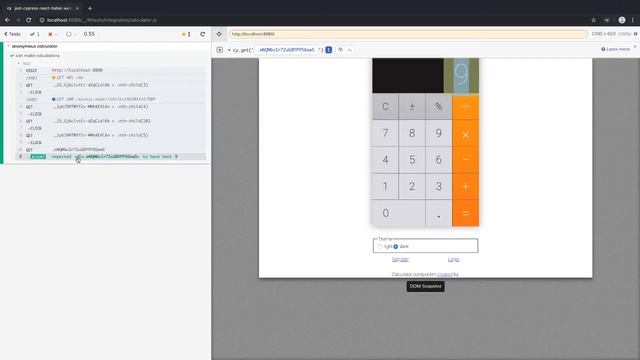This screenshot has height=360, width=640.
Task: Open a new browser tab
Action: (90, 8)
